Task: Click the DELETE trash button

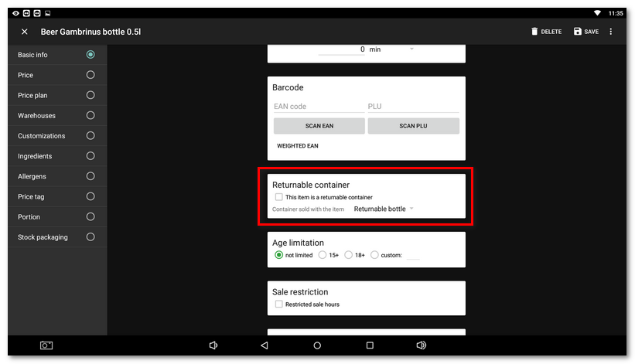Action: point(546,32)
